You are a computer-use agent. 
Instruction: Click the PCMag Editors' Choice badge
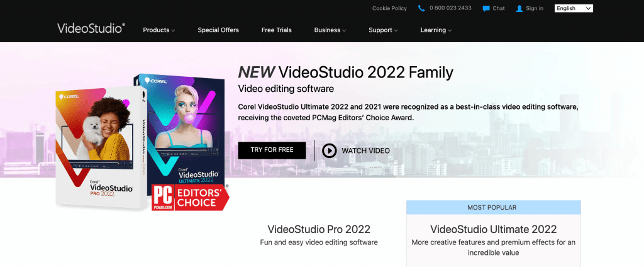pyautogui.click(x=190, y=198)
